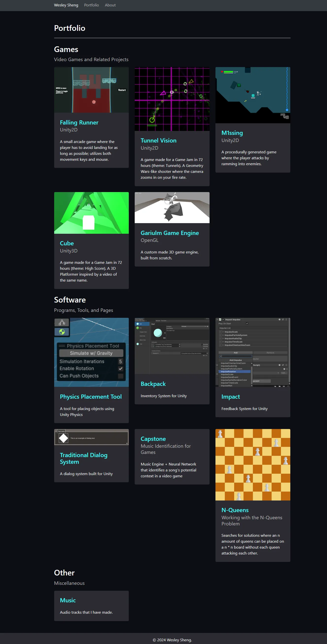This screenshot has height=644, width=327.
Task: Click 'A custom made 3D game engine' description
Action: point(170,255)
